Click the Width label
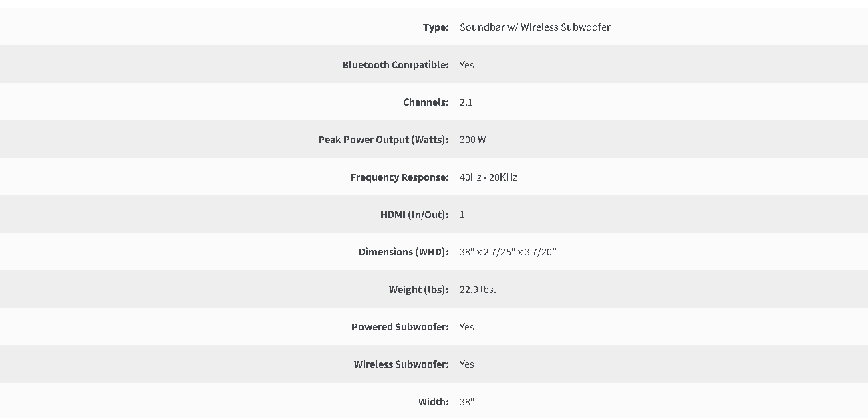Viewport: 868px width, 418px height. 434,402
